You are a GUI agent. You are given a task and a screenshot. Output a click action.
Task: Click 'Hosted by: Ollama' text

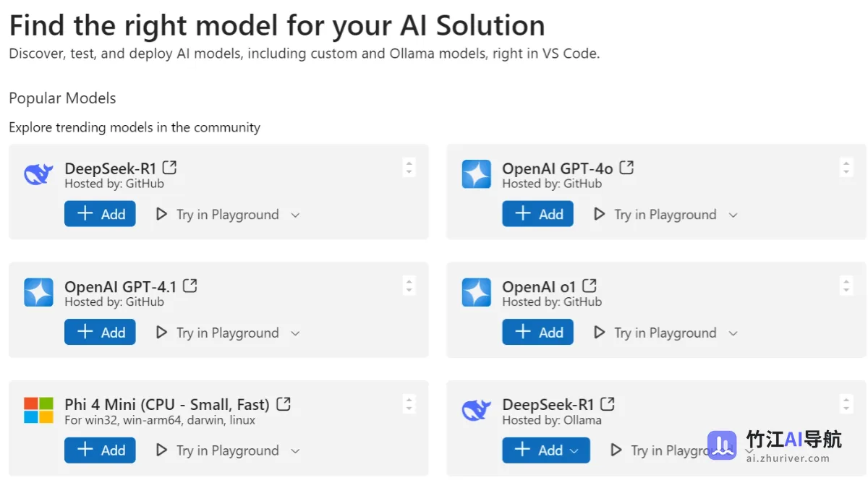tap(552, 420)
